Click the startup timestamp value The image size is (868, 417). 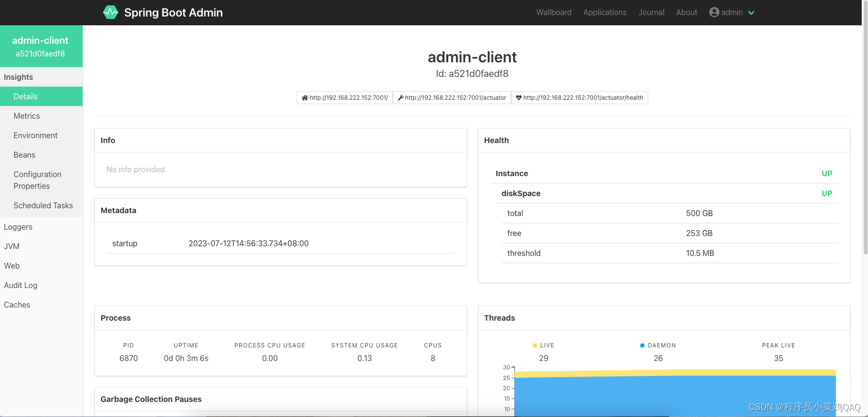click(x=248, y=243)
